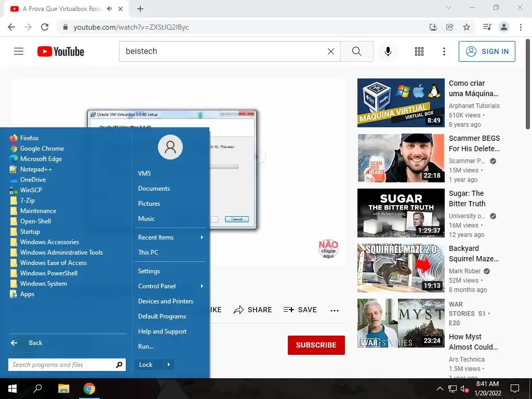The width and height of the screenshot is (532, 399).
Task: Open the taskbar notification center icon
Action: tap(515, 389)
